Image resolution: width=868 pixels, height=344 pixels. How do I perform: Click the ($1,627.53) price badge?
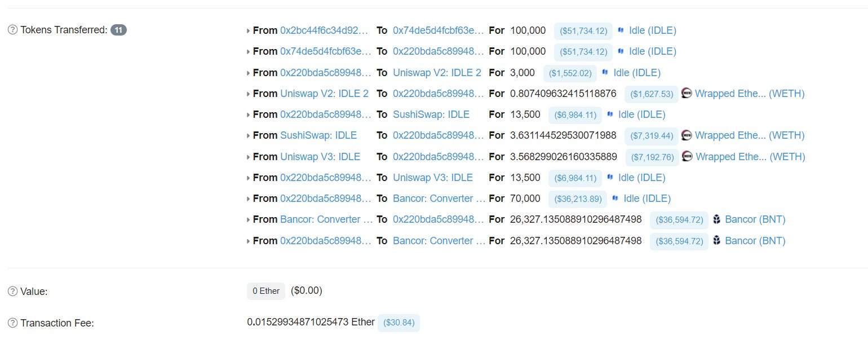click(651, 94)
